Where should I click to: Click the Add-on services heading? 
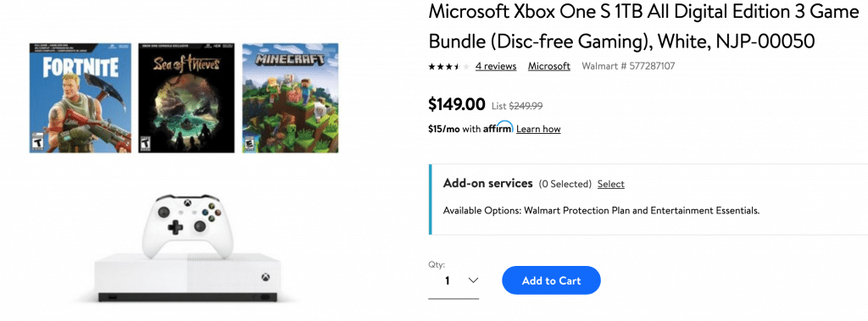point(488,183)
